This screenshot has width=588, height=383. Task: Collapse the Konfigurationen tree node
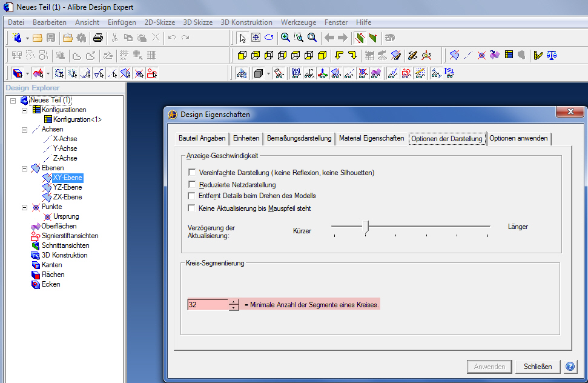[x=24, y=110]
